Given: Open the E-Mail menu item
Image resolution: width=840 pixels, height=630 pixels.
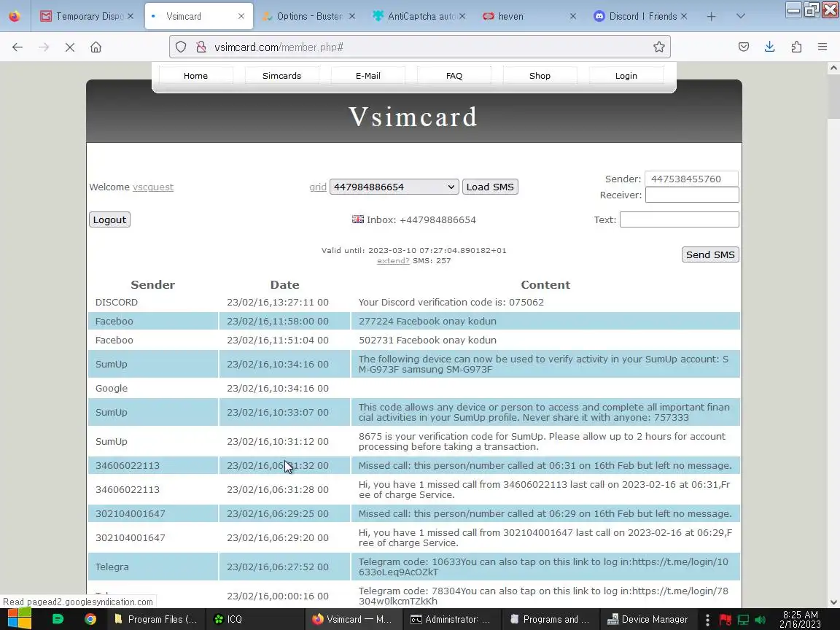Looking at the screenshot, I should [x=368, y=76].
